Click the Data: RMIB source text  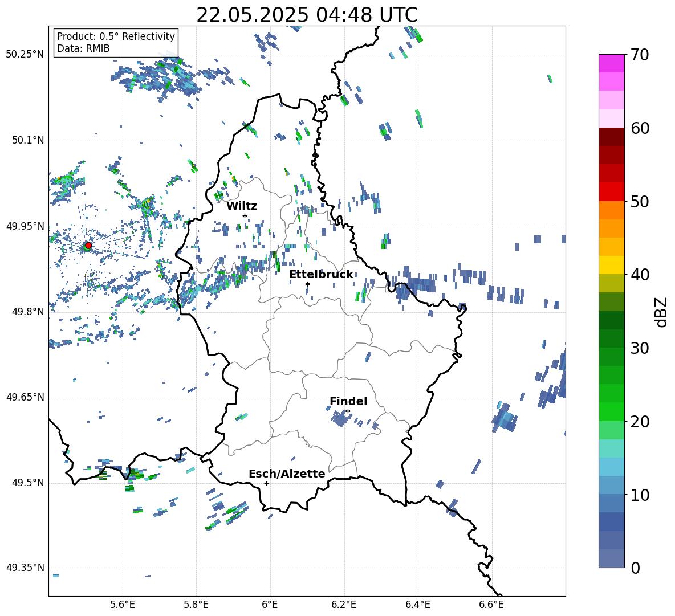click(83, 48)
